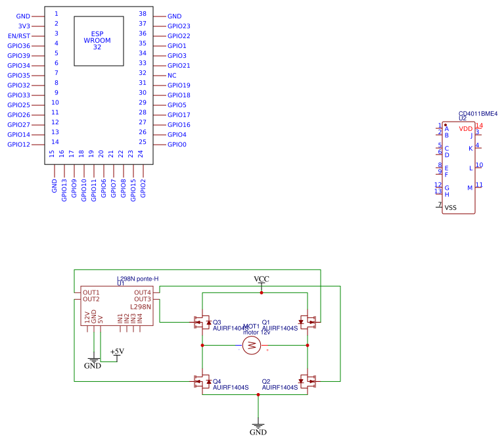Select pin number 7 on U2

[440, 204]
